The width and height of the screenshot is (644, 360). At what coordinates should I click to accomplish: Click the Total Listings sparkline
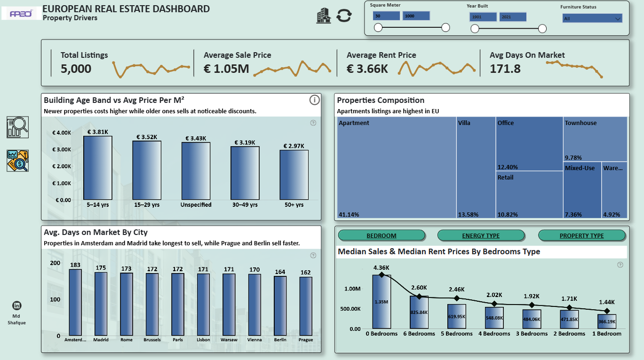151,70
